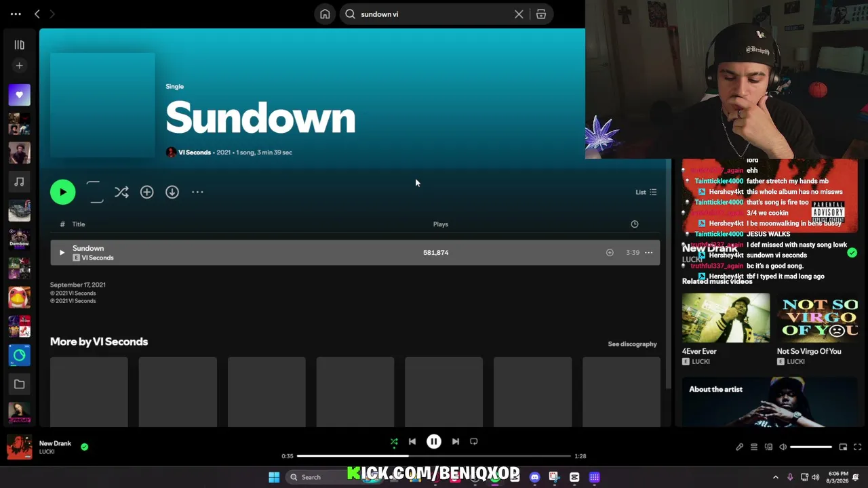Open LUCKI artist link in now-playing bar
This screenshot has height=488, width=868.
click(x=47, y=452)
